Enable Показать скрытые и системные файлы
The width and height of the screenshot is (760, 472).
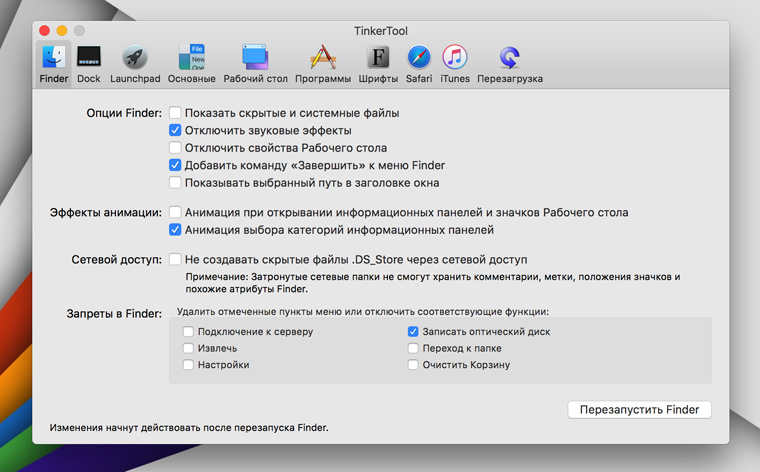(x=175, y=113)
